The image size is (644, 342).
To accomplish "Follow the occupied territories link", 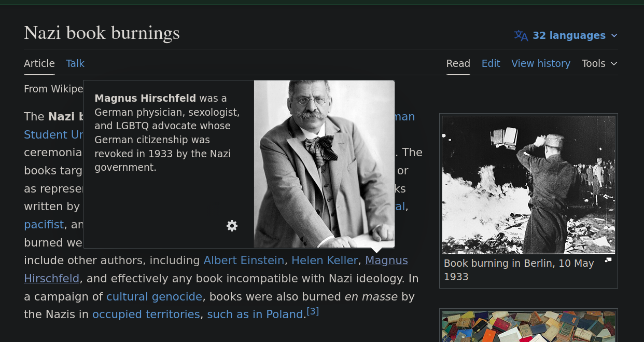I will point(146,314).
